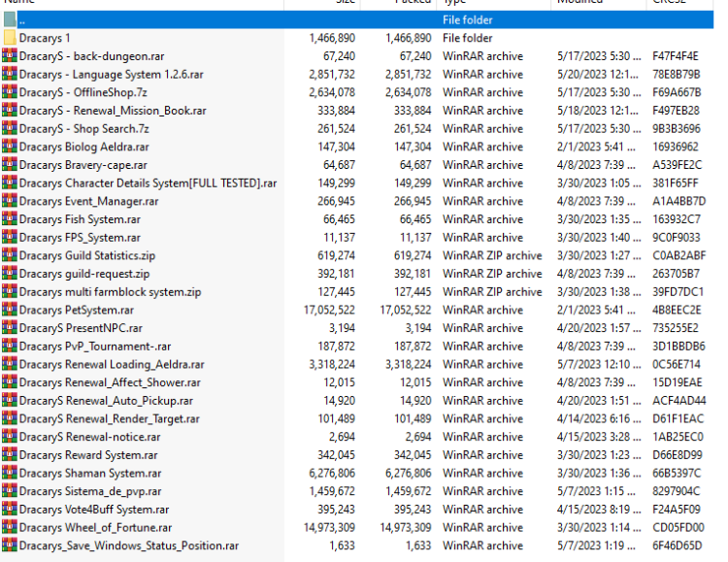728x562 pixels.
Task: Click size value 6,276,806 of Shaman System
Action: (332, 474)
